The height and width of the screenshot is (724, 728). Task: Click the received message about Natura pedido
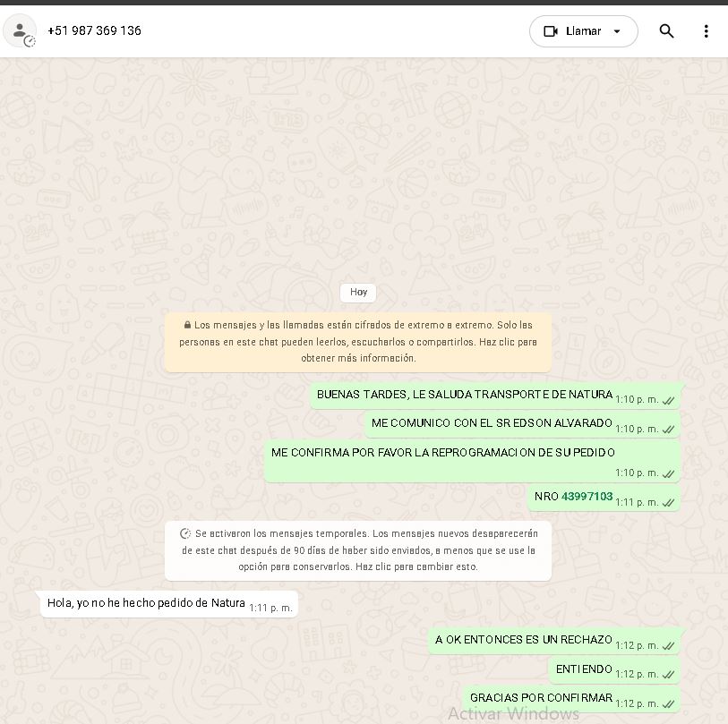(146, 603)
